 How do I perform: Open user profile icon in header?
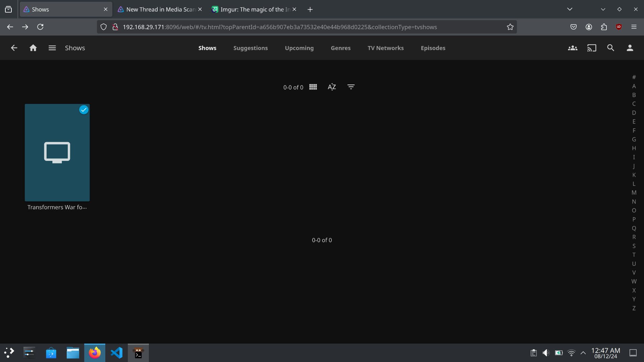630,48
